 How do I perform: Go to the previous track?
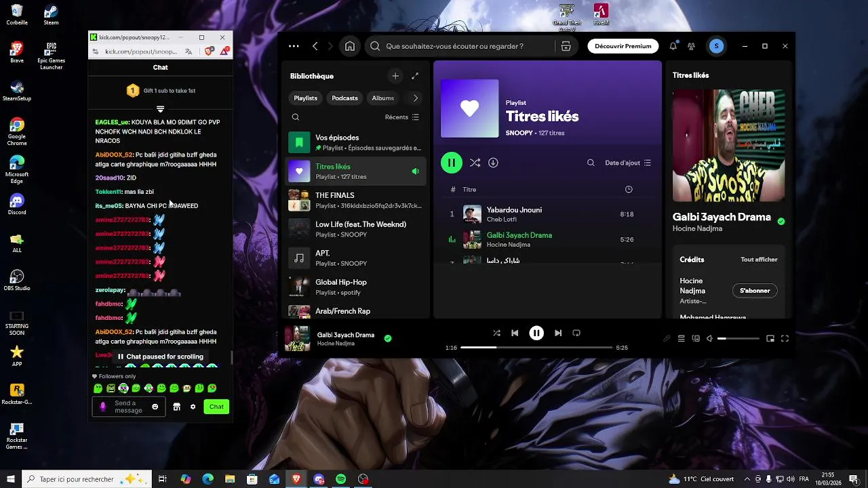pos(515,333)
